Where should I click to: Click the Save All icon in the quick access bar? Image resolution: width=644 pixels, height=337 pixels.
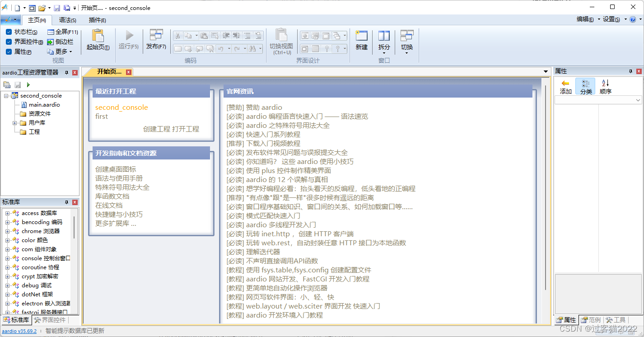(67, 8)
